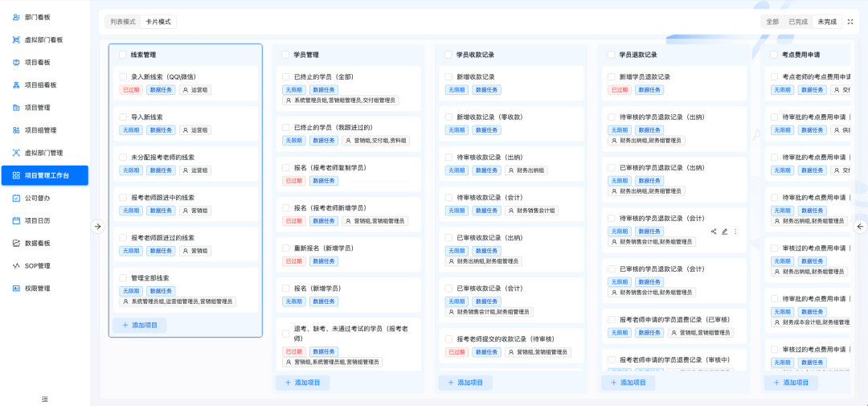Open SOP管理 sidebar entry
The width and height of the screenshot is (868, 406).
(x=44, y=266)
